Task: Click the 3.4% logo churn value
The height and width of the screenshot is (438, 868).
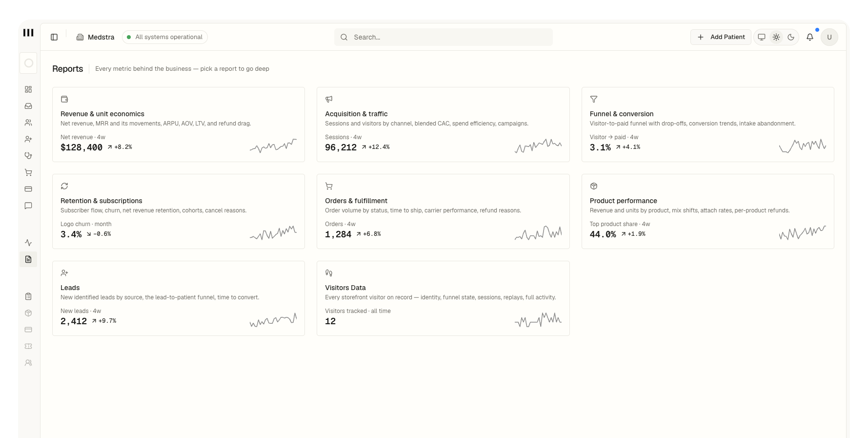Action: click(71, 234)
